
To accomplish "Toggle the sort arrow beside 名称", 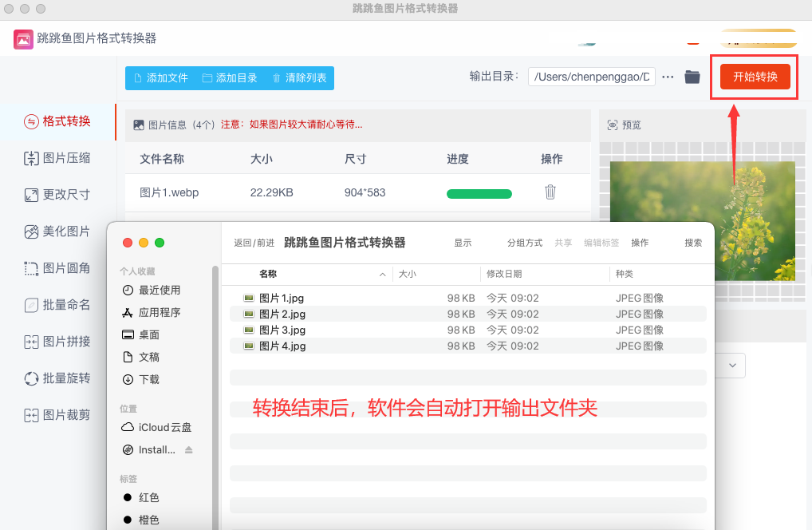I will (x=382, y=275).
